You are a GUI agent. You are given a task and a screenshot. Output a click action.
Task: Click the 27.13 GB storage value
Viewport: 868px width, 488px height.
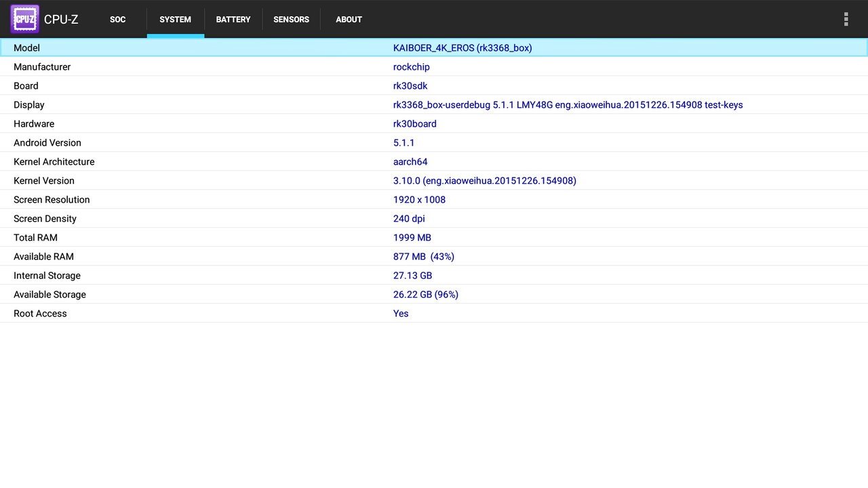[413, 276]
